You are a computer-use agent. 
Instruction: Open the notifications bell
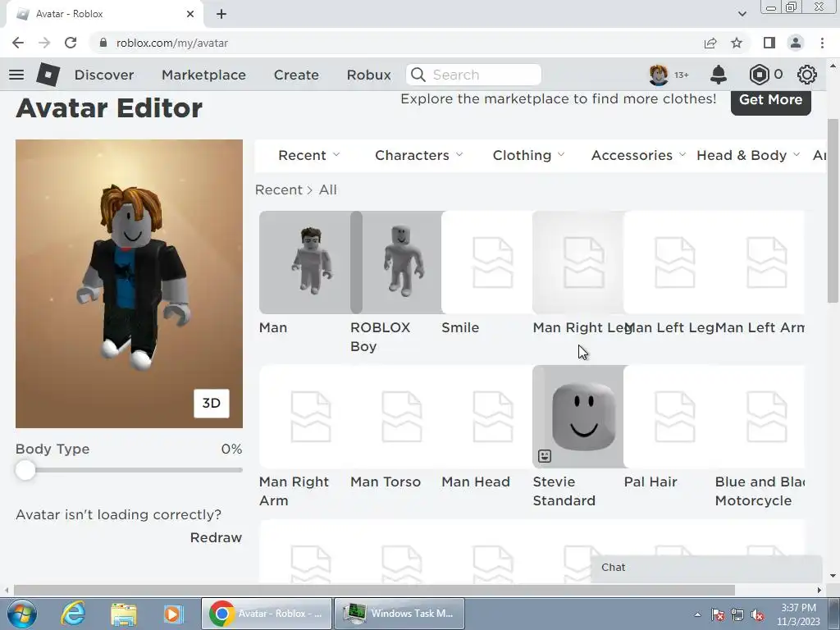click(719, 75)
